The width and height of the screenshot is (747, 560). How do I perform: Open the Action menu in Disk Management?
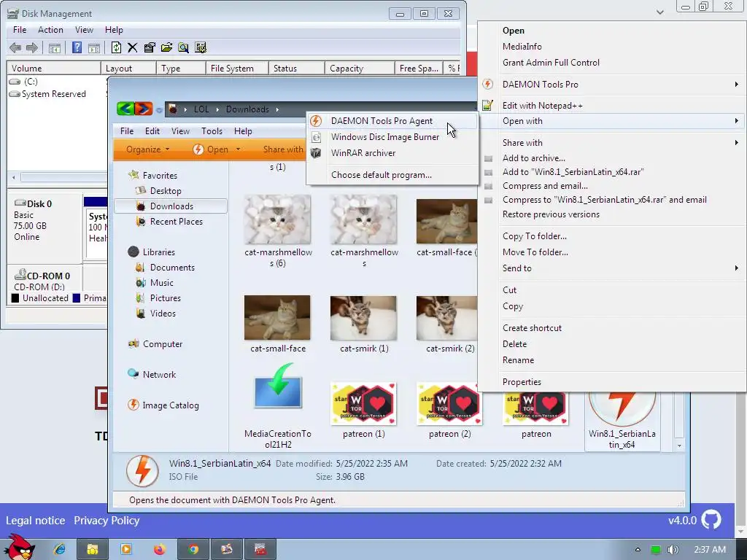click(50, 30)
